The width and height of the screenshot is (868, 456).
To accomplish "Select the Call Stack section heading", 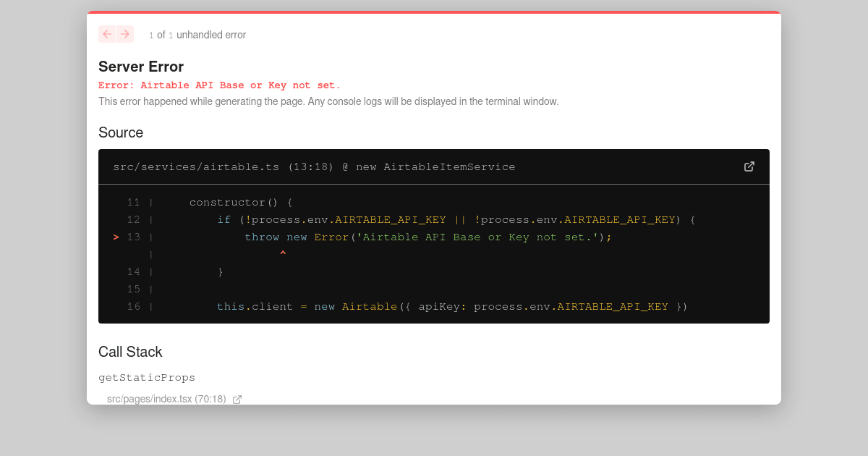I will pyautogui.click(x=130, y=352).
